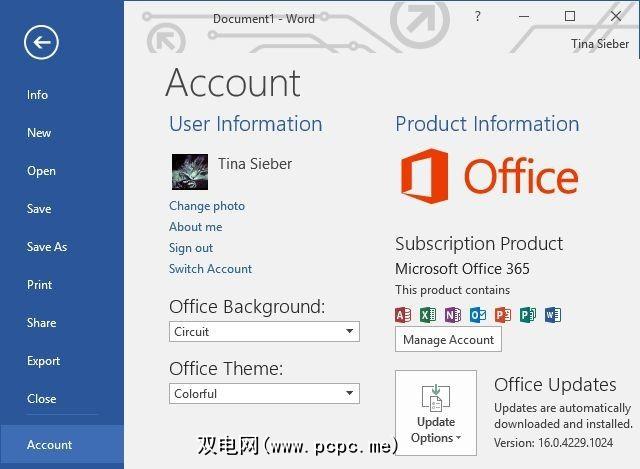Viewport: 640px width, 469px height.
Task: Open the Help question mark icon
Action: pyautogui.click(x=478, y=17)
